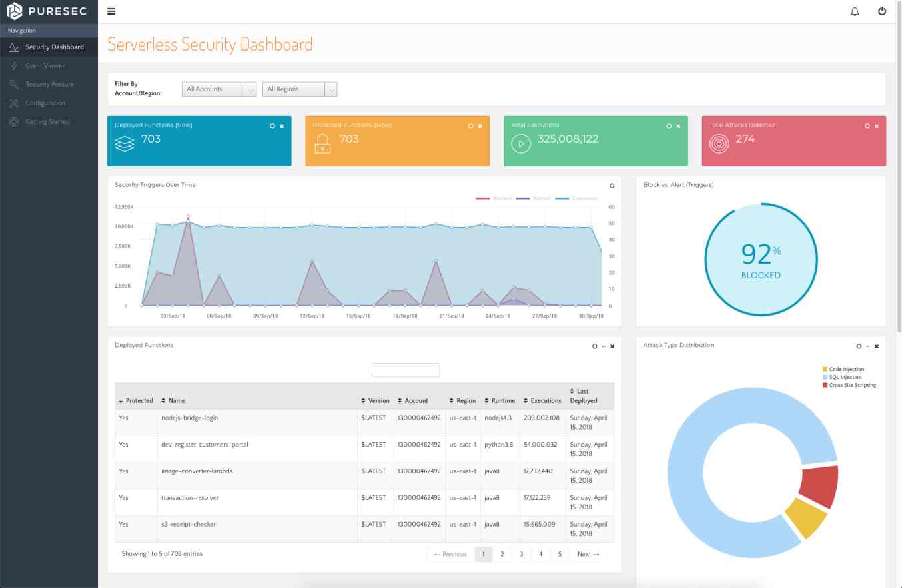This screenshot has width=902, height=588.
Task: Go to Security Posture in navigation
Action: (x=49, y=85)
